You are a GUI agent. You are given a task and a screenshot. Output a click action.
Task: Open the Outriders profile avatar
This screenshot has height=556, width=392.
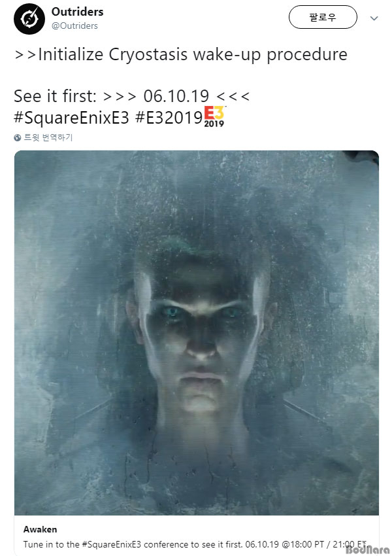[x=29, y=19]
